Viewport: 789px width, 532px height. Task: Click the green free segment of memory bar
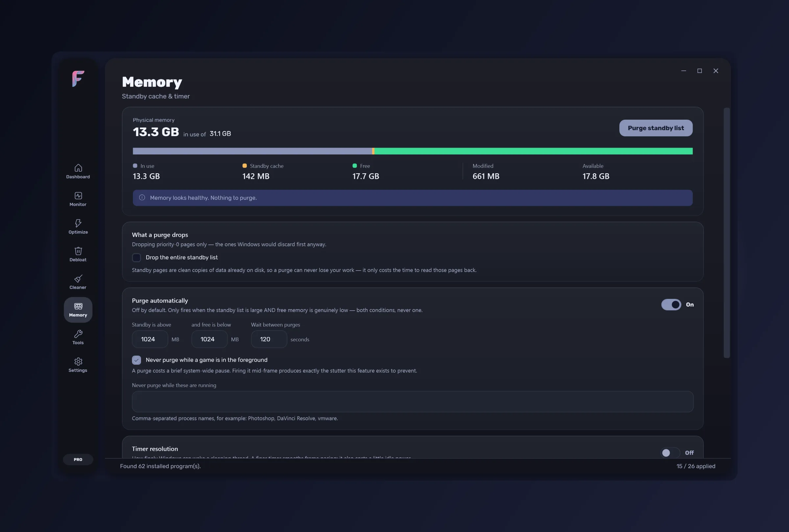[x=533, y=151]
